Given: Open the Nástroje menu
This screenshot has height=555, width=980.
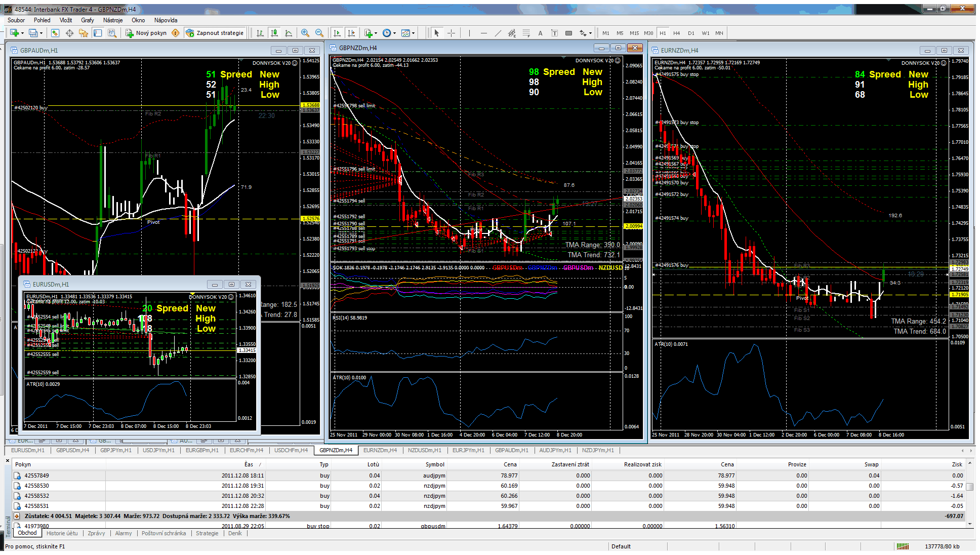Looking at the screenshot, I should click(112, 20).
